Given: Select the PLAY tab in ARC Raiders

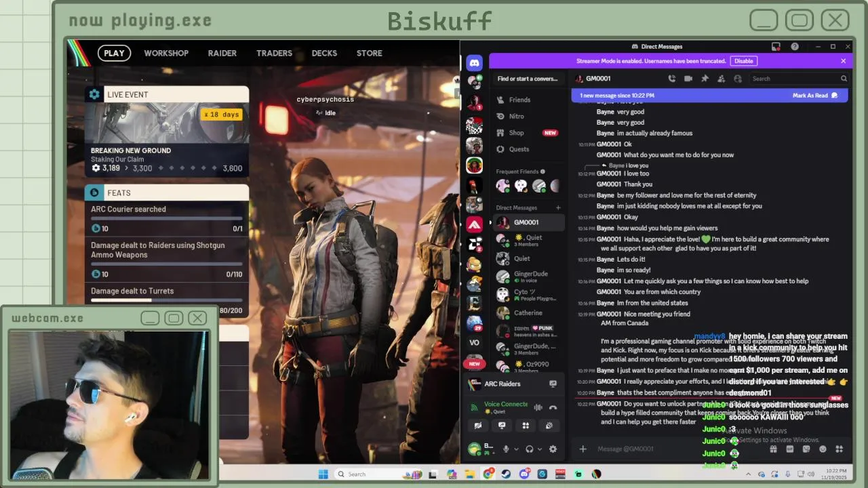Looking at the screenshot, I should coord(114,53).
